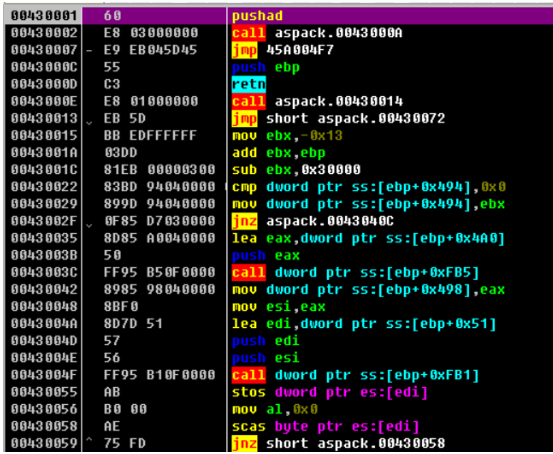This screenshot has width=553, height=454.
Task: Click hex bytes 0F85 D7030000
Action: click(x=159, y=221)
